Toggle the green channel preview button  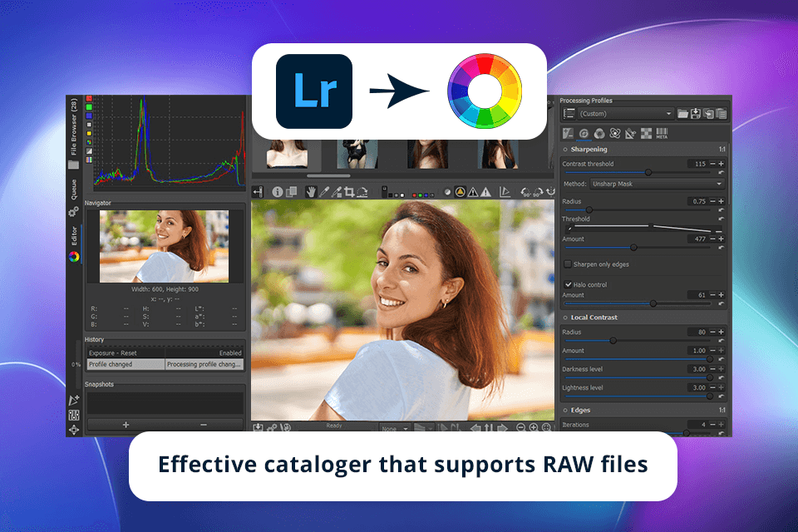(x=420, y=195)
